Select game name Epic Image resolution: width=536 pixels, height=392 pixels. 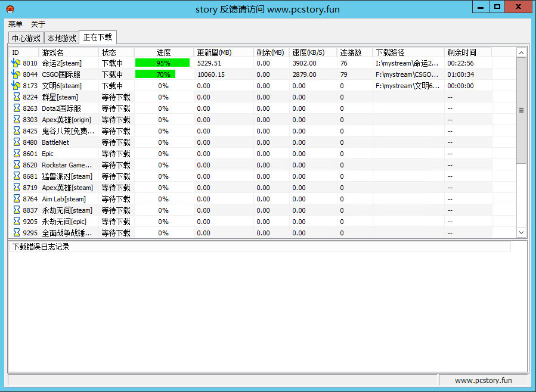[x=48, y=154]
